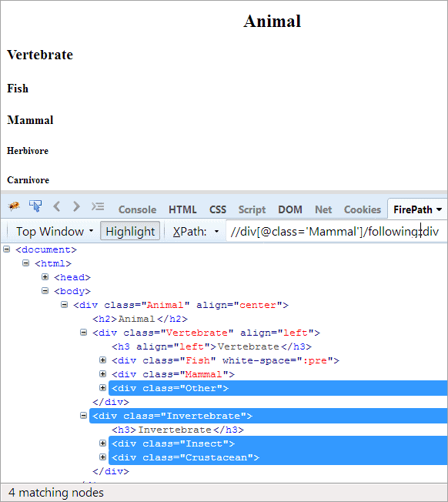The height and width of the screenshot is (502, 448).
Task: Select the h3 Vertebrate element row
Action: coord(212,346)
